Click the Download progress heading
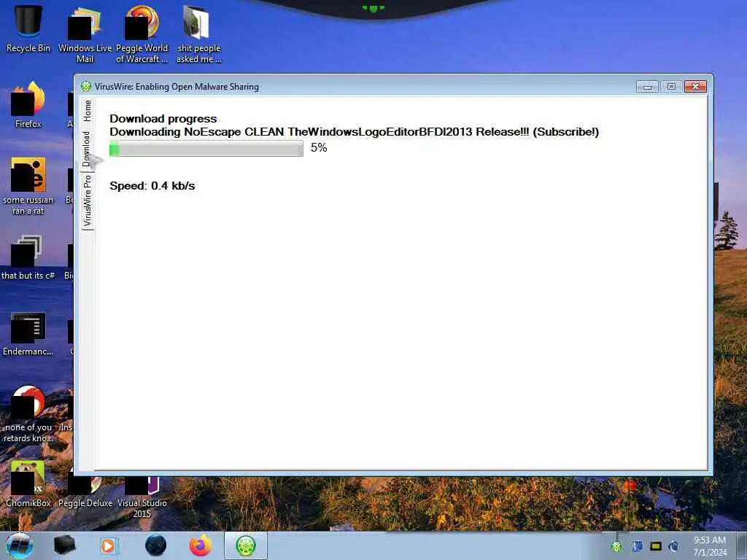747x560 pixels. click(163, 119)
